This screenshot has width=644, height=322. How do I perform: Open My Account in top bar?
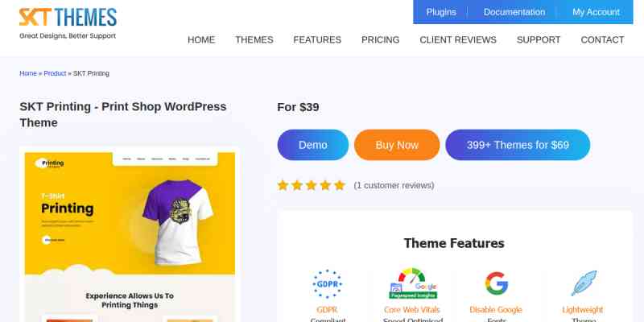pos(596,12)
